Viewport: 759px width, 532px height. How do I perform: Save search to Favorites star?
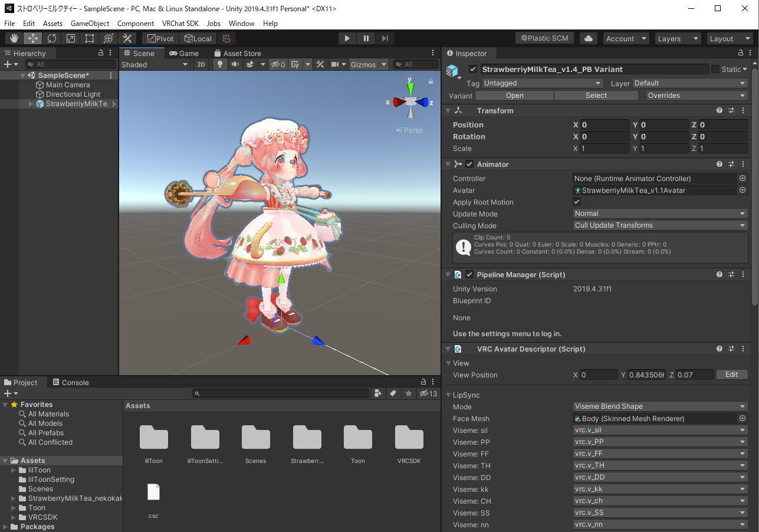pyautogui.click(x=408, y=393)
